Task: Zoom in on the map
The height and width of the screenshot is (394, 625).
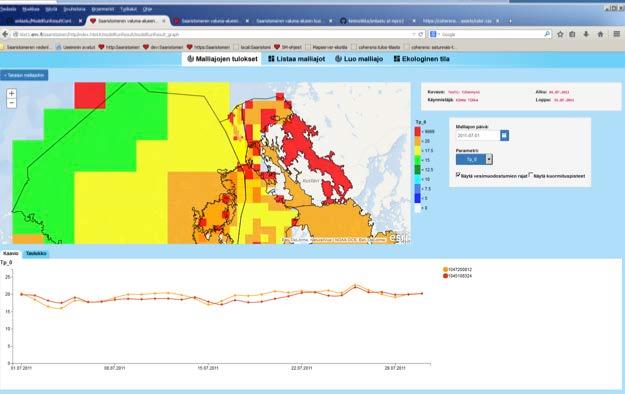Action: point(12,93)
